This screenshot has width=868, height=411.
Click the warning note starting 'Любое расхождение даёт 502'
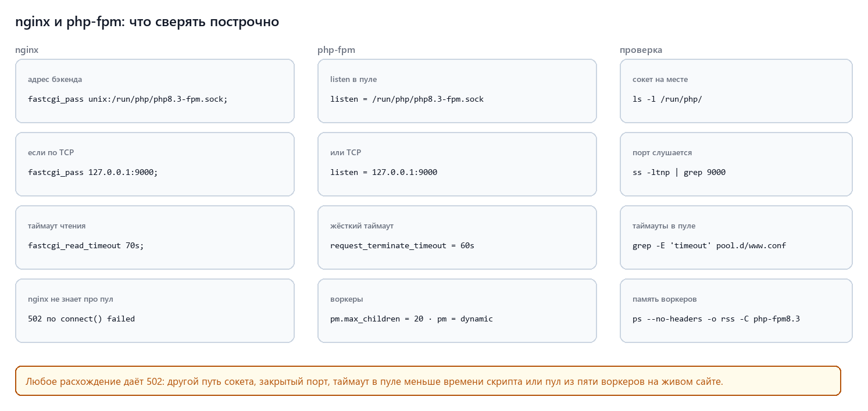point(428,381)
